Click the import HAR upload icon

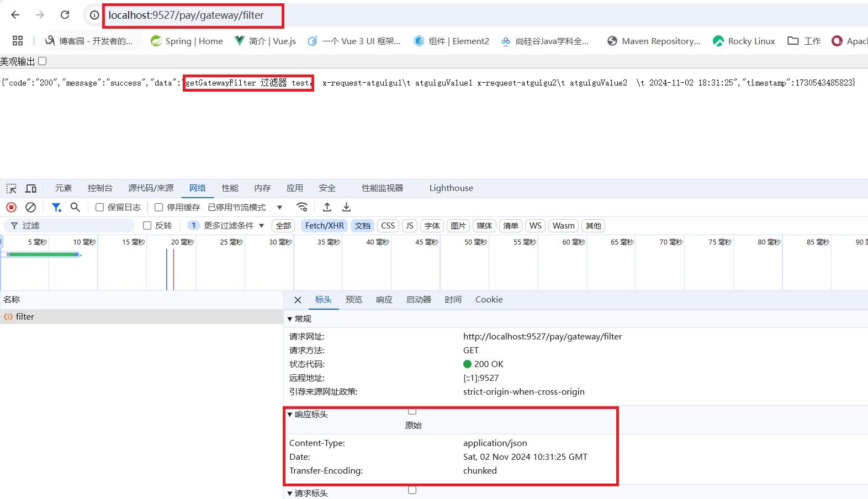(327, 207)
